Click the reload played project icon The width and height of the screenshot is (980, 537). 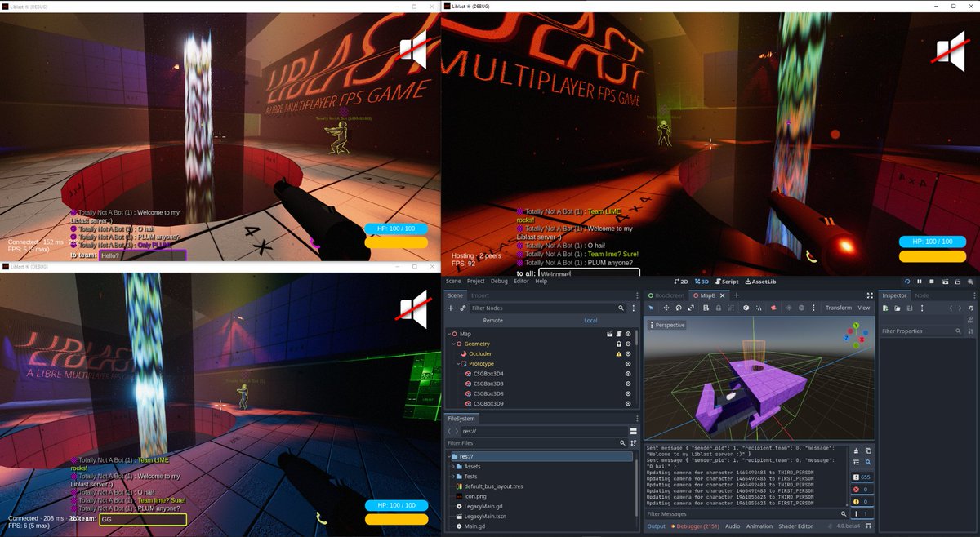907,282
